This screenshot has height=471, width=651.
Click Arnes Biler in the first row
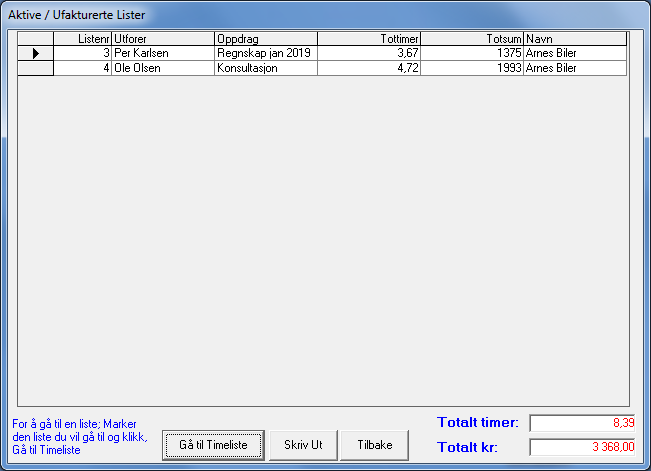tap(575, 53)
